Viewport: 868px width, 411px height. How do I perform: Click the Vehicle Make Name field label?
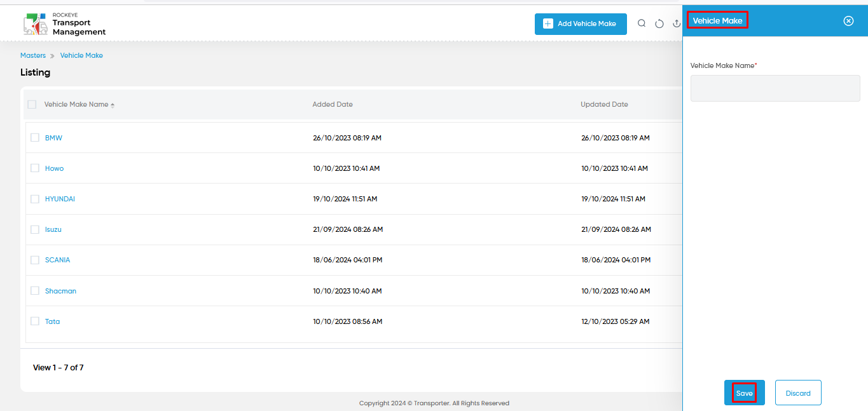click(724, 65)
